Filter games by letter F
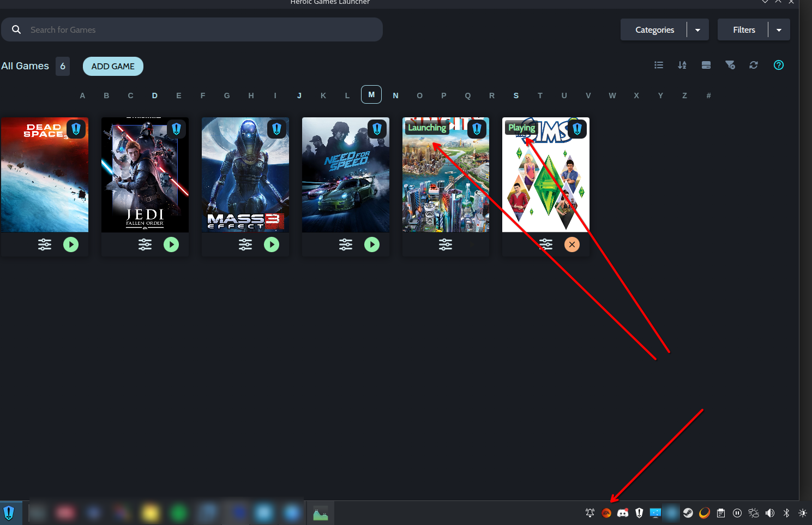Image resolution: width=812 pixels, height=525 pixels. point(203,96)
